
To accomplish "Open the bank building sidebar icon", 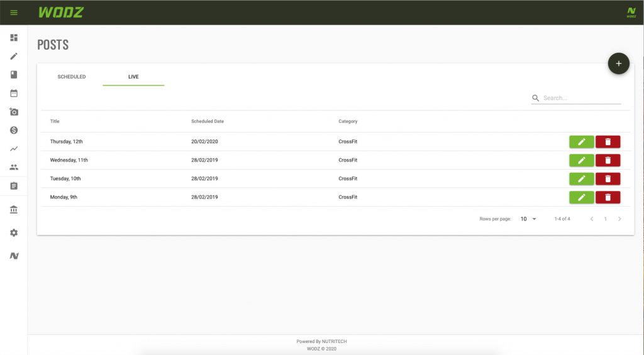I will pos(14,210).
